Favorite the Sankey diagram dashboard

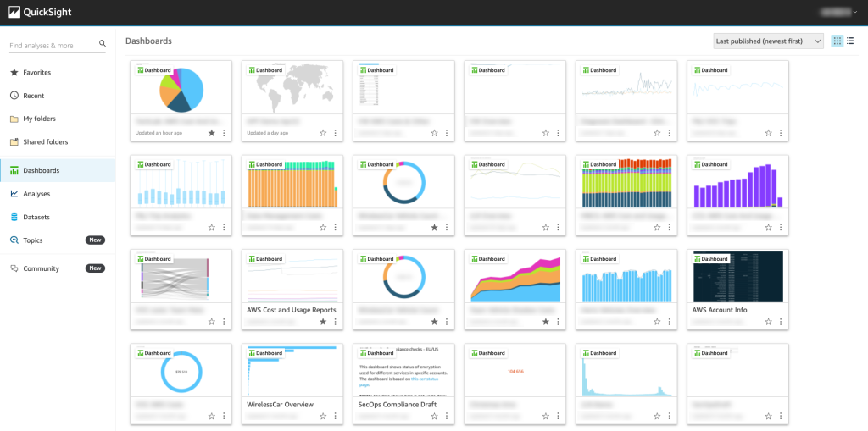[211, 322]
